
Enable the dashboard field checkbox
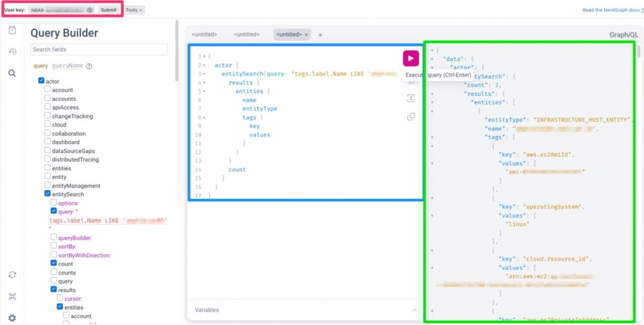point(47,142)
